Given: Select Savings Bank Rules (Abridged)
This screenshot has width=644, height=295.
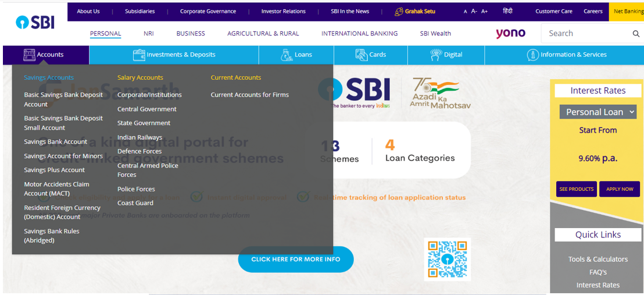Looking at the screenshot, I should (x=52, y=236).
